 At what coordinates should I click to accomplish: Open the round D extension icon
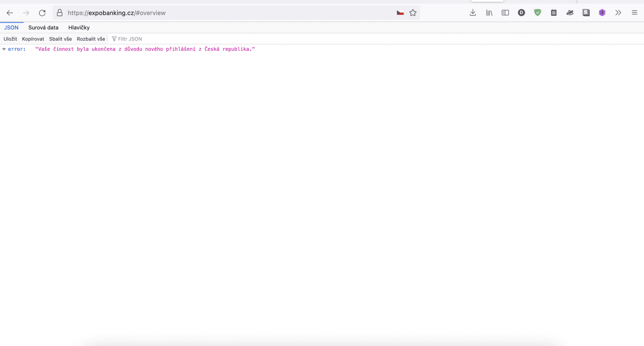[x=521, y=13]
